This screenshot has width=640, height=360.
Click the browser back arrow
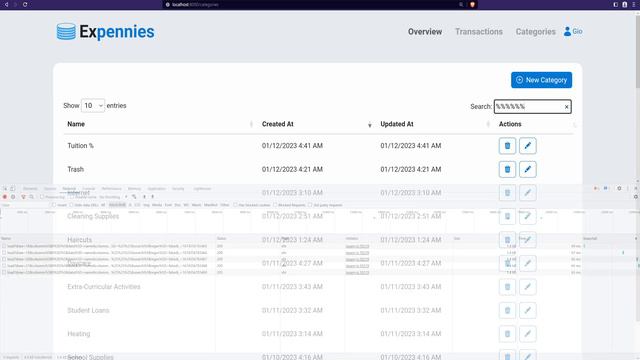click(x=6, y=4)
